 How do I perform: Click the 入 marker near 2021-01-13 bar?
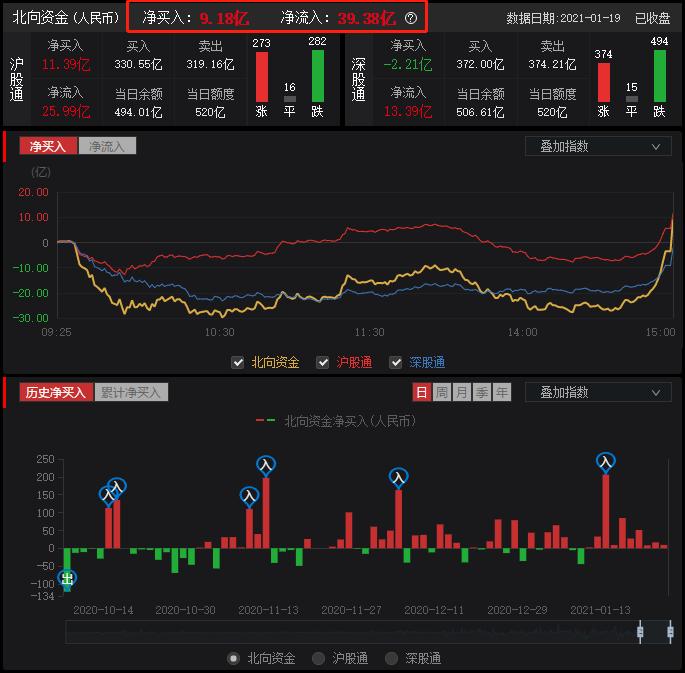pos(605,462)
